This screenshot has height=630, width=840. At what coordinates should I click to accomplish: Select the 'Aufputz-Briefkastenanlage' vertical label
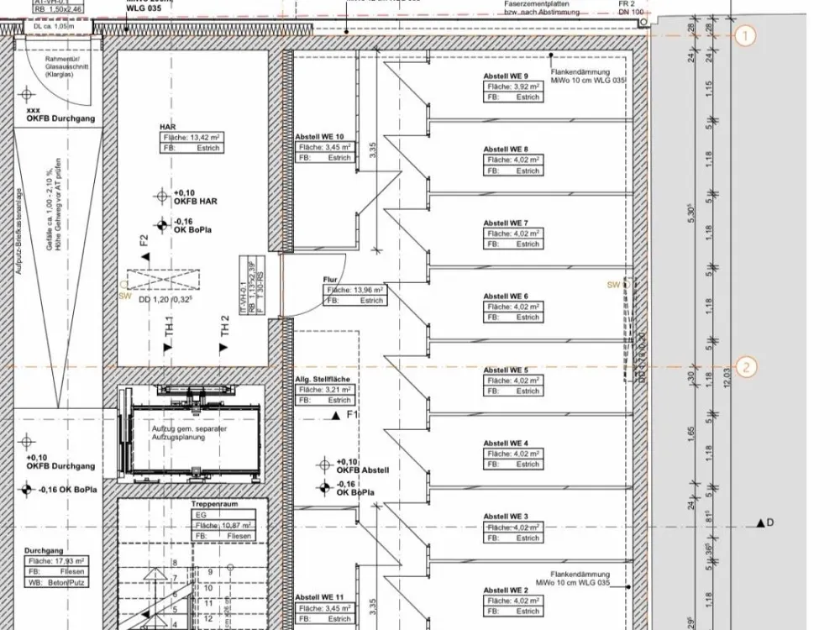19,231
